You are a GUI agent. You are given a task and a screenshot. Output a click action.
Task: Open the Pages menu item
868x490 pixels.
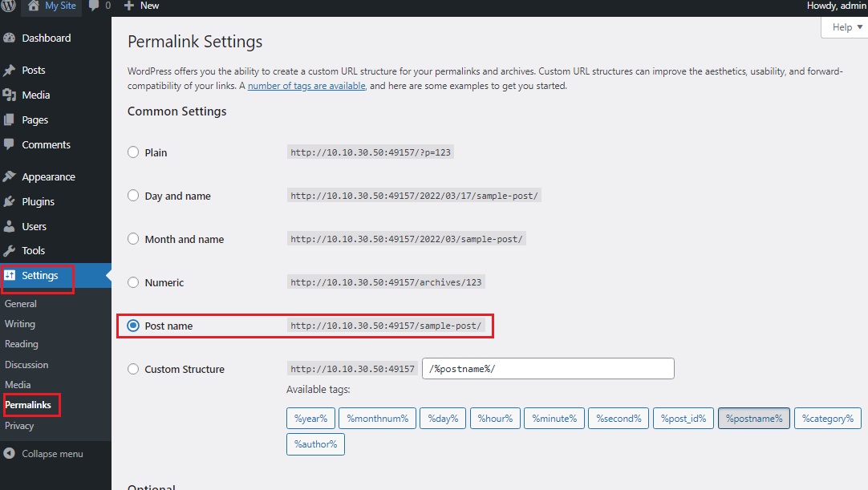tap(34, 120)
